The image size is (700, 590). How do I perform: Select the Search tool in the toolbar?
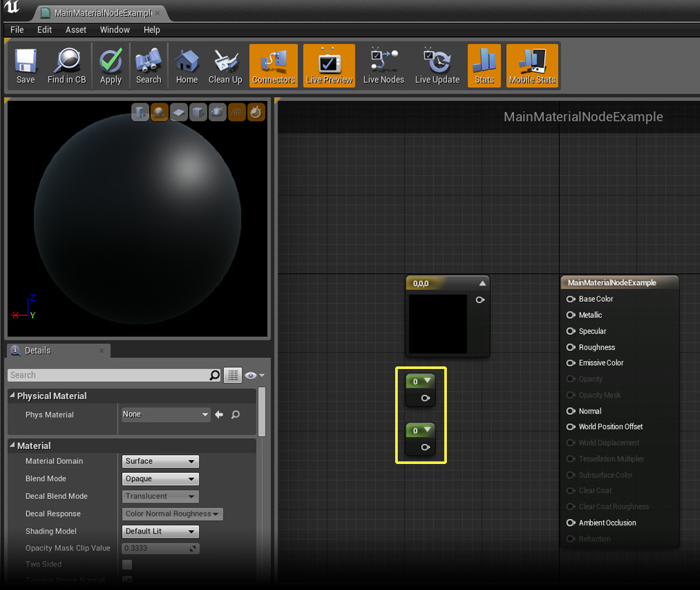[149, 65]
